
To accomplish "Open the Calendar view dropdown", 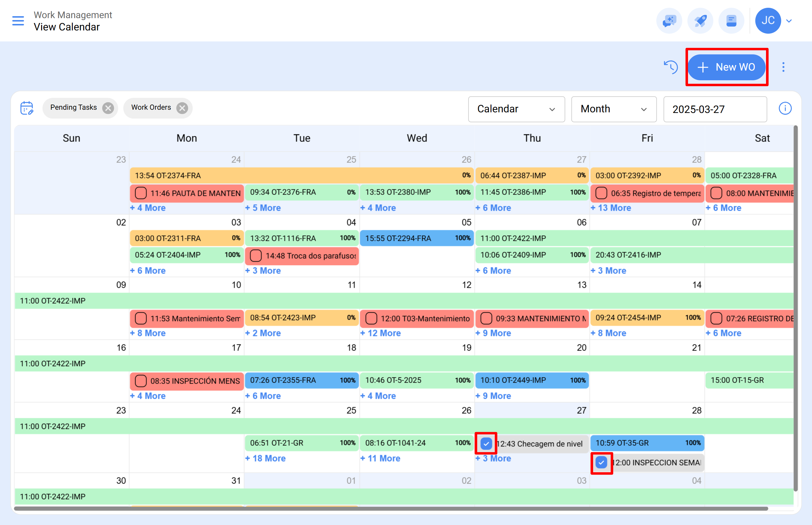I will (x=516, y=109).
